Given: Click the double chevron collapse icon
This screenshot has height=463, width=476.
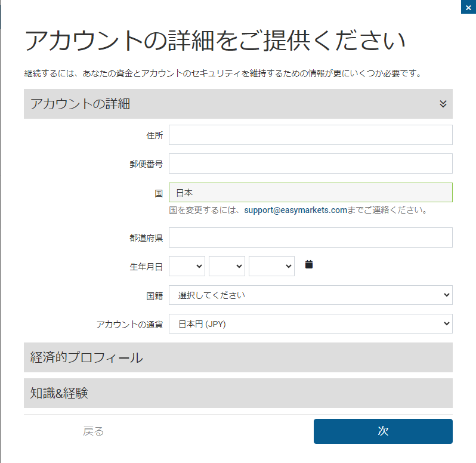Looking at the screenshot, I should point(443,104).
